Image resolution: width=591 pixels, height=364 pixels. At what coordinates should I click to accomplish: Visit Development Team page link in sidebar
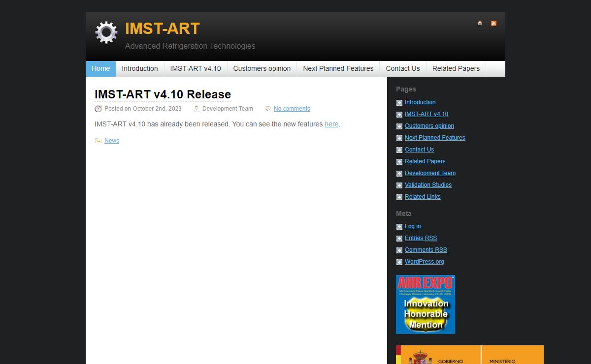430,173
